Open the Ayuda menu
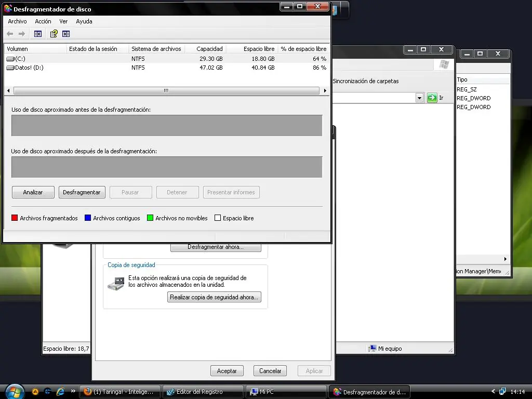This screenshot has height=399, width=532. pos(84,21)
